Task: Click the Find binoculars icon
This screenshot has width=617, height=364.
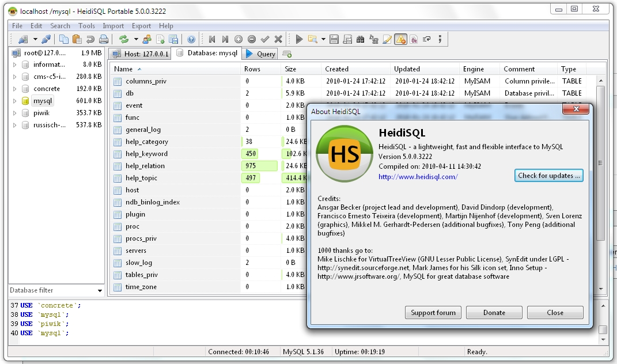Action: [x=361, y=39]
